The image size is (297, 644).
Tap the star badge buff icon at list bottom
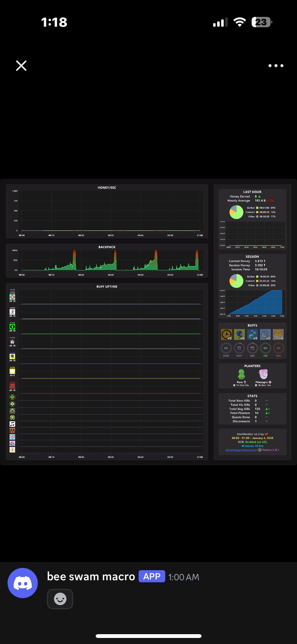[x=12, y=450]
